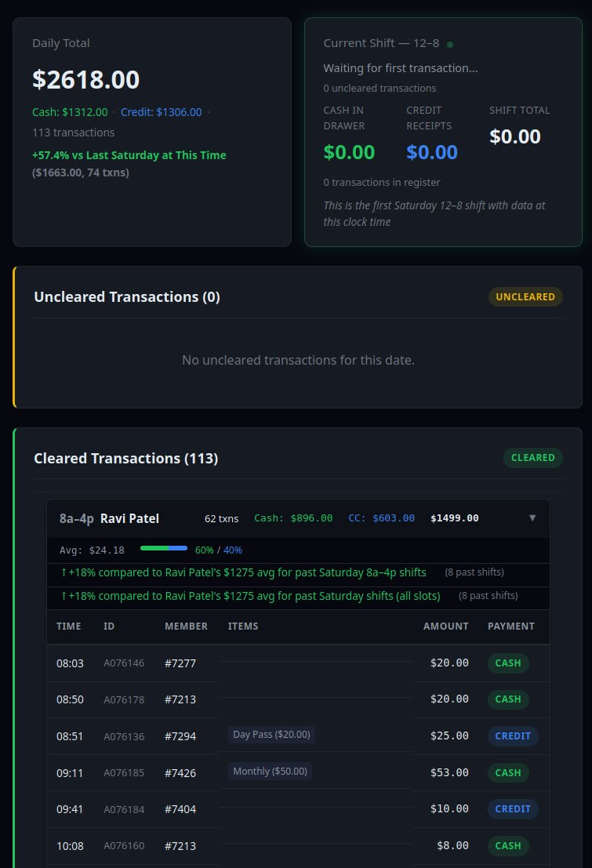The width and height of the screenshot is (592, 868).
Task: Click the green live indicator beside Current Shift
Action: coord(450,44)
